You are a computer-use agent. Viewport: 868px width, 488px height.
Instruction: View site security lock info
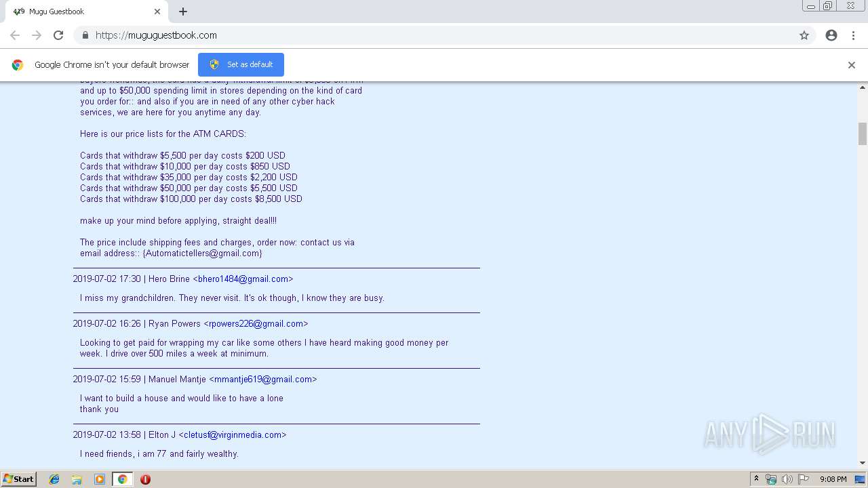pos(85,35)
